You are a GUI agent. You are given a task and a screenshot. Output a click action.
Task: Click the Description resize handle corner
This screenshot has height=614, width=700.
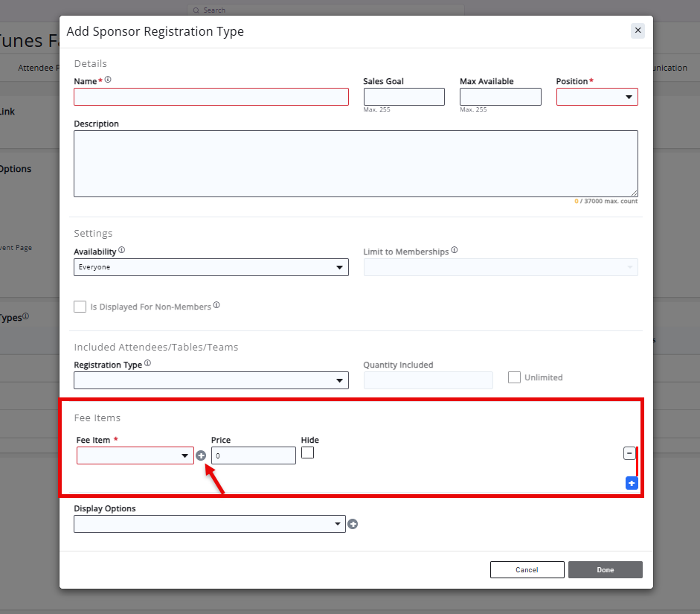(x=635, y=193)
